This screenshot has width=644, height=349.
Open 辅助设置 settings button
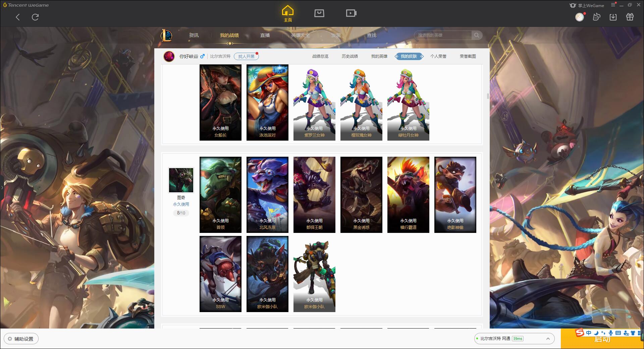coord(21,339)
